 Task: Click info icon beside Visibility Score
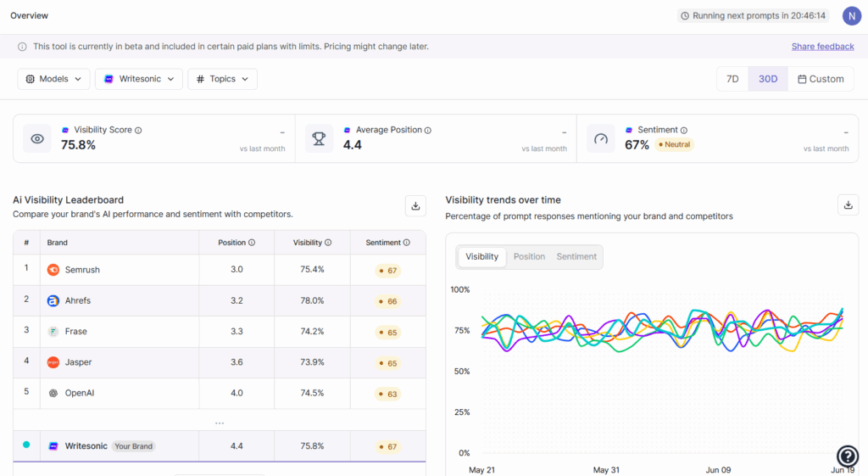(138, 131)
